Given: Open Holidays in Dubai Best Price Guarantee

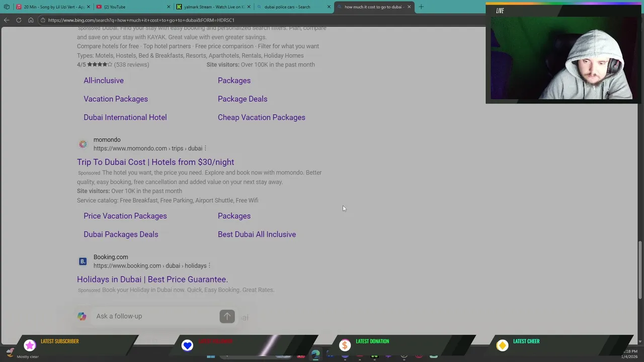Looking at the screenshot, I should pyautogui.click(x=152, y=280).
